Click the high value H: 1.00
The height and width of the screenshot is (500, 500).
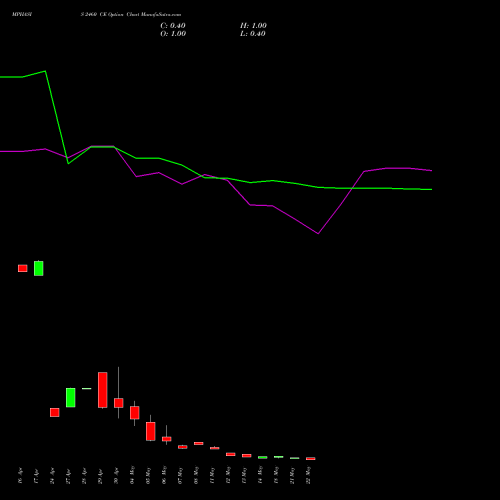pos(253,26)
